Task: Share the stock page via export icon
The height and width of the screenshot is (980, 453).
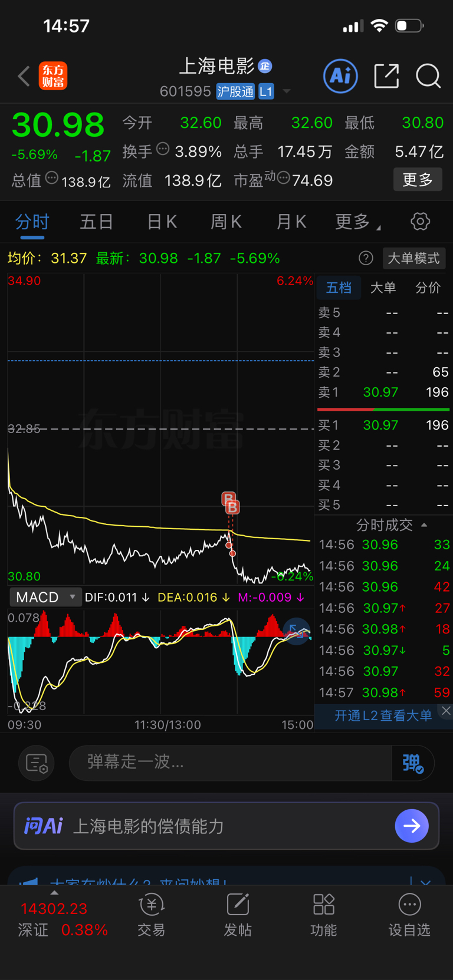Action: (x=387, y=76)
